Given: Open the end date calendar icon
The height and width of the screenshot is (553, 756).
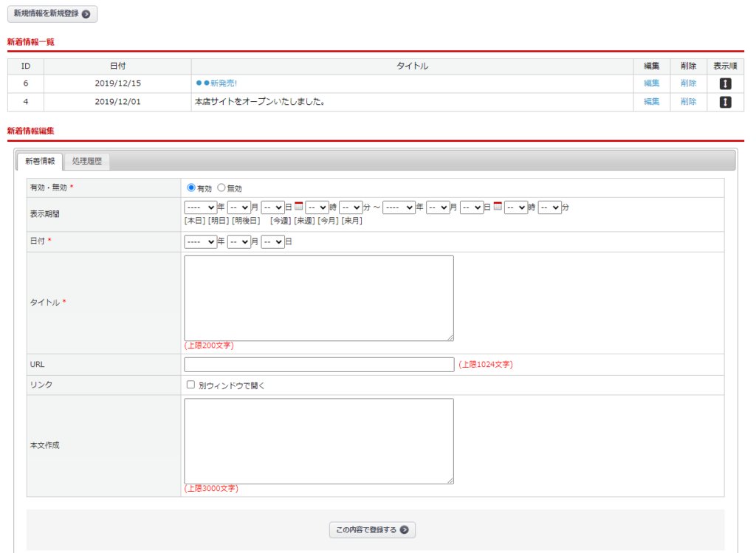Looking at the screenshot, I should point(498,207).
